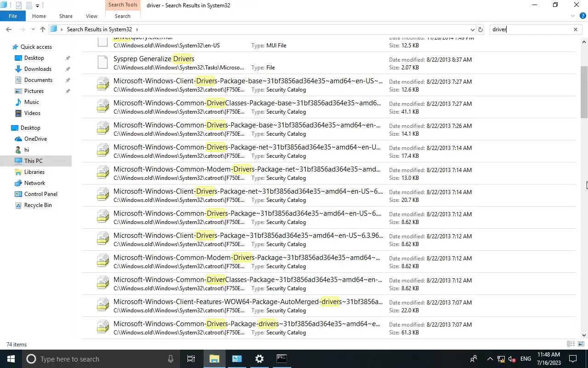
Task: Open Command Prompt taskbar icon
Action: (x=282, y=359)
